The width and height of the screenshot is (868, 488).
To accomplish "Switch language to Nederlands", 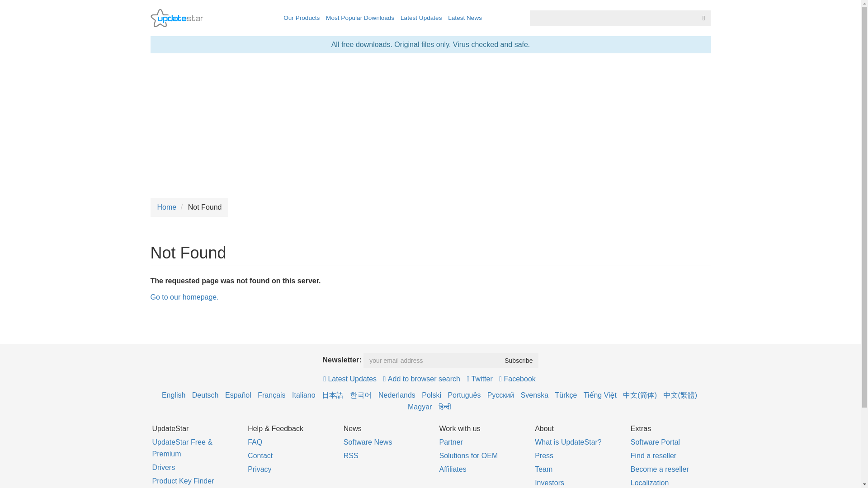I will click(x=397, y=395).
